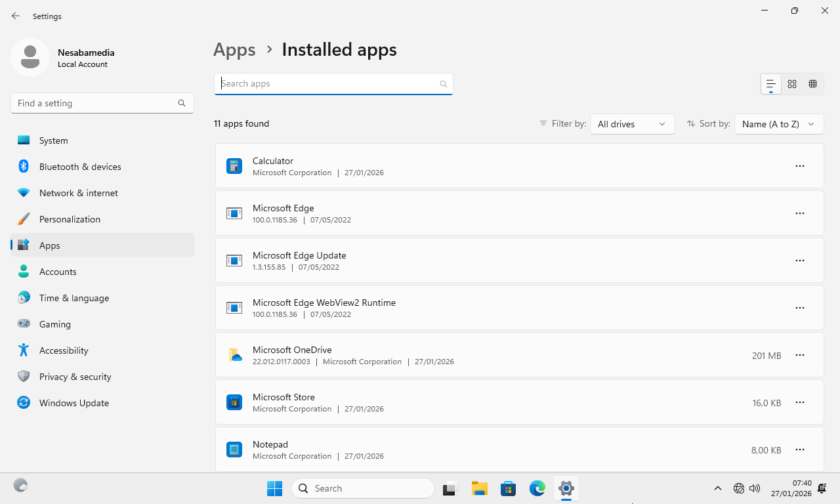Viewport: 840px width, 504px height.
Task: Click the Calculator app icon
Action: click(234, 166)
